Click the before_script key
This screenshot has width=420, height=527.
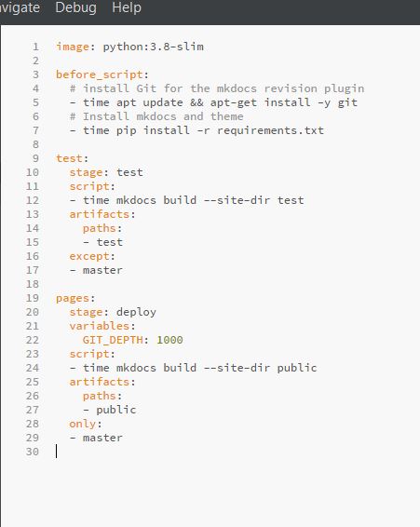100,74
